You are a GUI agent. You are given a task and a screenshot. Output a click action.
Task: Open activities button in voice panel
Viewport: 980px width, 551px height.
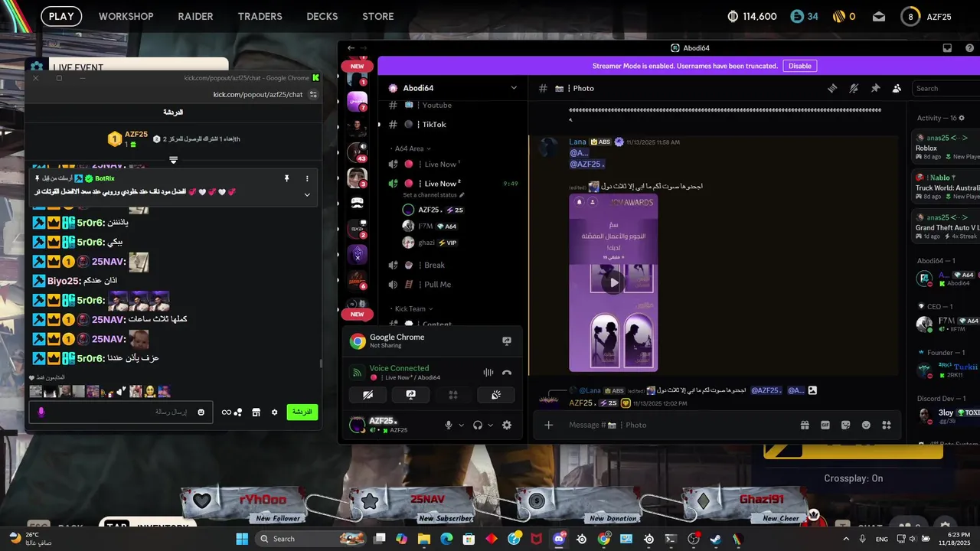click(452, 395)
